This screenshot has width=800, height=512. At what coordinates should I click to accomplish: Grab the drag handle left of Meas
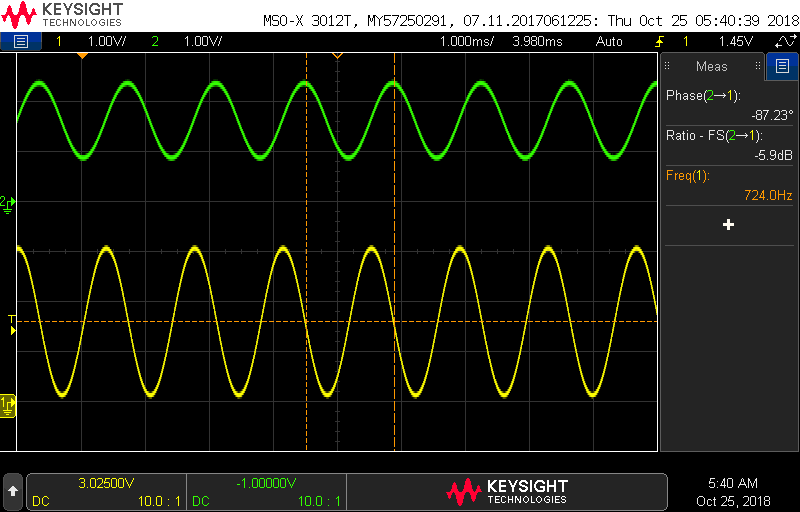[x=667, y=66]
